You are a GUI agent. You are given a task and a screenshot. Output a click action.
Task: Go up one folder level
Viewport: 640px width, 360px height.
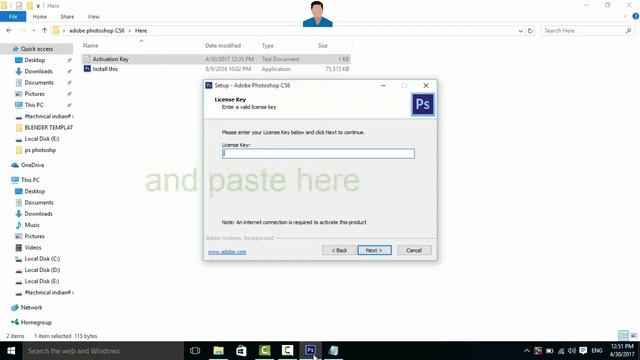[44, 31]
